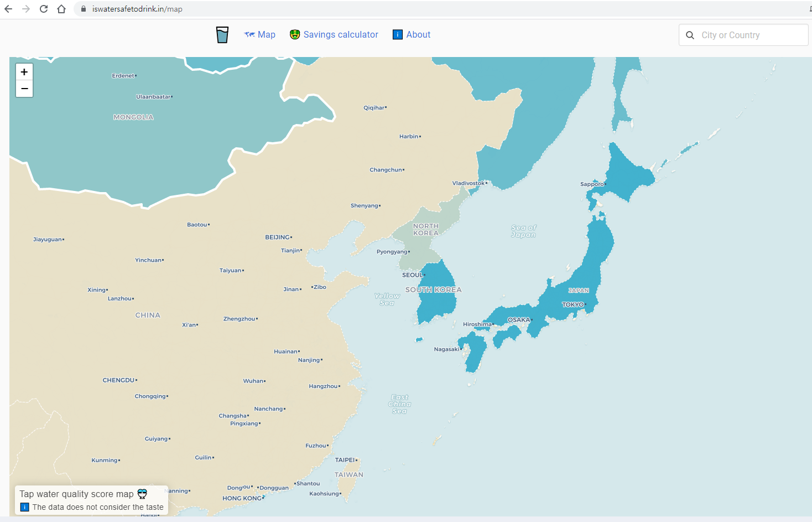The height and width of the screenshot is (522, 812).
Task: Click the HONG KONG label
Action: tap(242, 498)
